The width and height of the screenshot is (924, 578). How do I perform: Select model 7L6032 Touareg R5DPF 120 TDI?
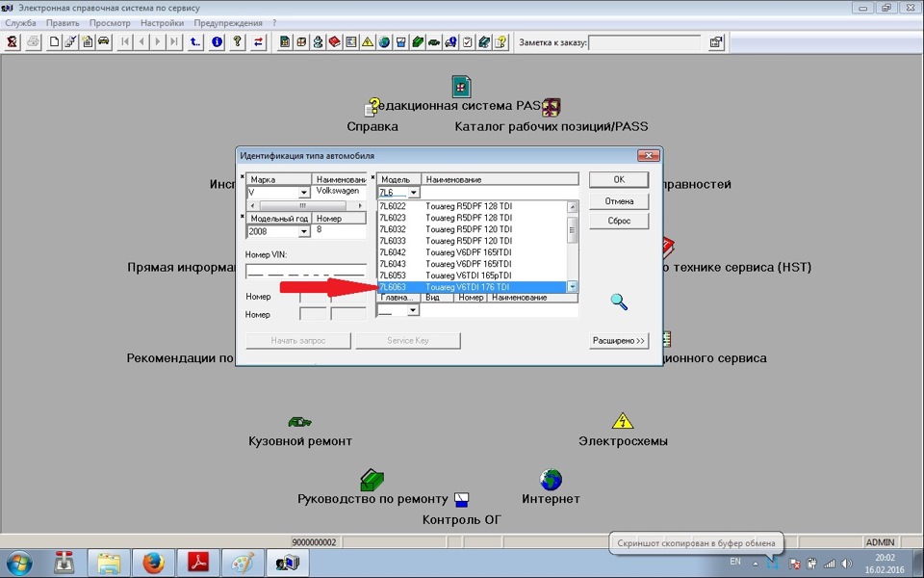pyautogui.click(x=472, y=229)
